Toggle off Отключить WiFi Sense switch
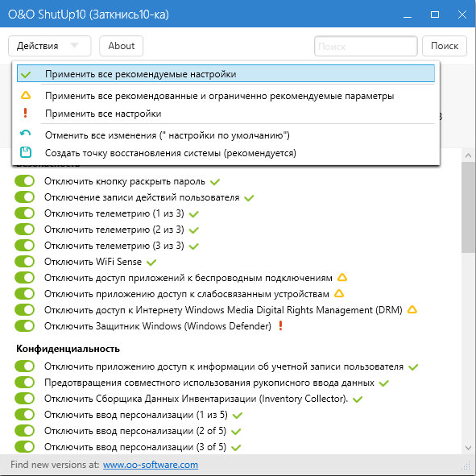 25,262
